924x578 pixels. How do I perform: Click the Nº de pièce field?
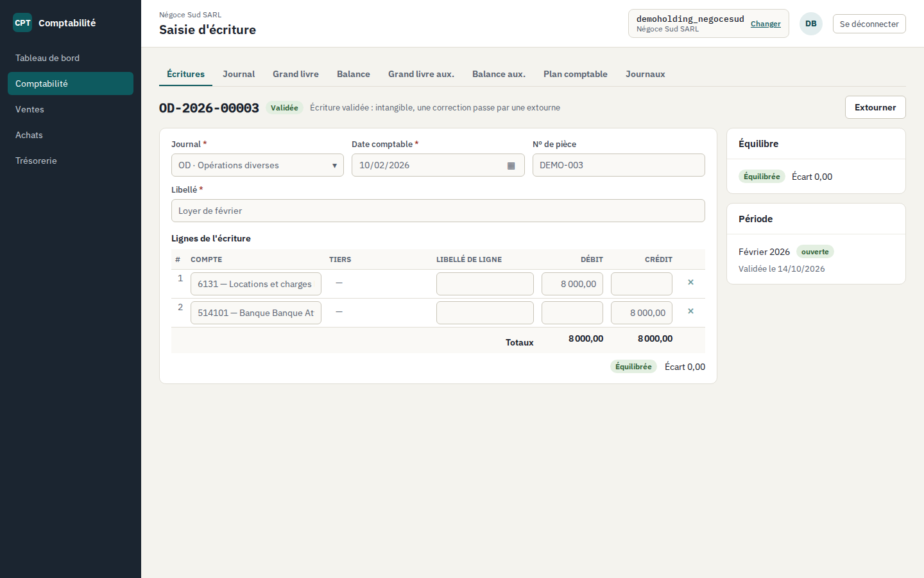click(x=619, y=165)
